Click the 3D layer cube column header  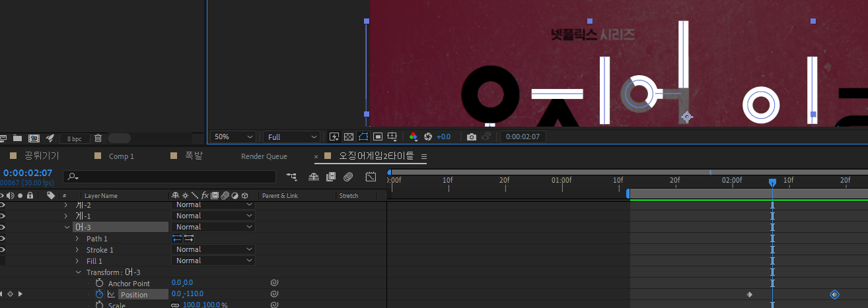[x=245, y=195]
